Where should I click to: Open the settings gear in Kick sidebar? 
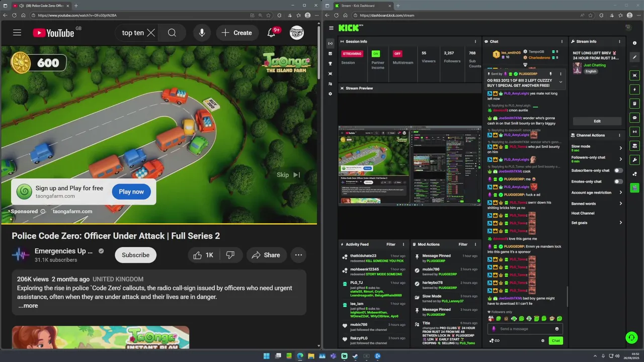point(330,94)
